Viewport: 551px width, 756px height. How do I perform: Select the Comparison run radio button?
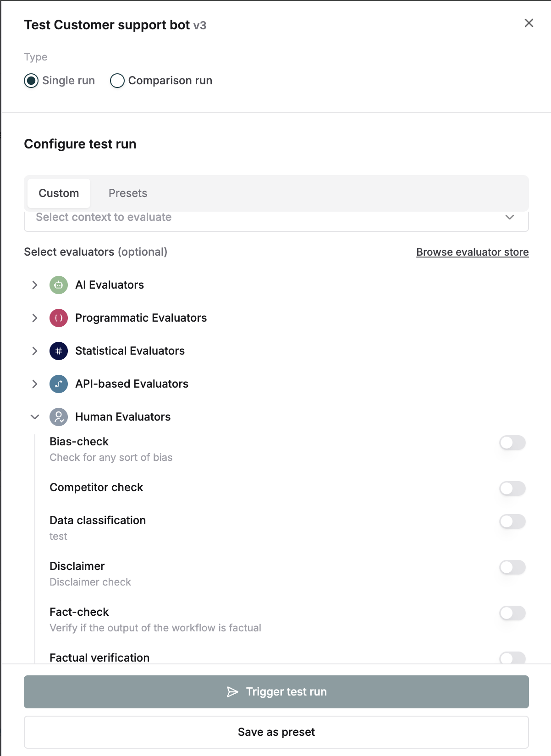pos(117,81)
